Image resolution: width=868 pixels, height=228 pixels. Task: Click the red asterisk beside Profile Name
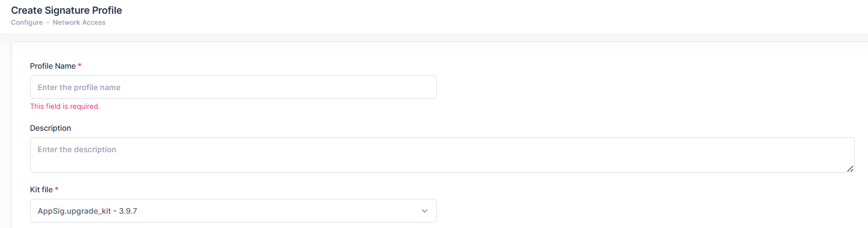click(80, 65)
